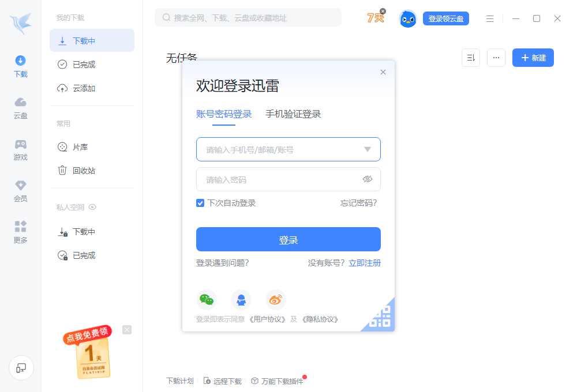The width and height of the screenshot is (577, 392).
Task: Open the account history dropdown in phone field
Action: (368, 149)
